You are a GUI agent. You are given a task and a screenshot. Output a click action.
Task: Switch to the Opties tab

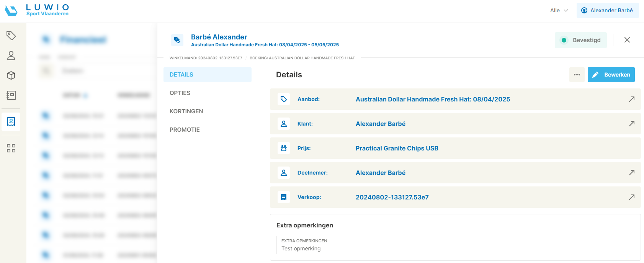coord(180,93)
